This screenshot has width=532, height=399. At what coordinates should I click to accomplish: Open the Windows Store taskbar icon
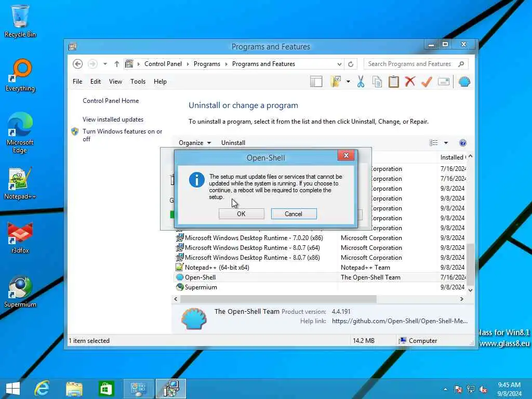[x=106, y=389]
